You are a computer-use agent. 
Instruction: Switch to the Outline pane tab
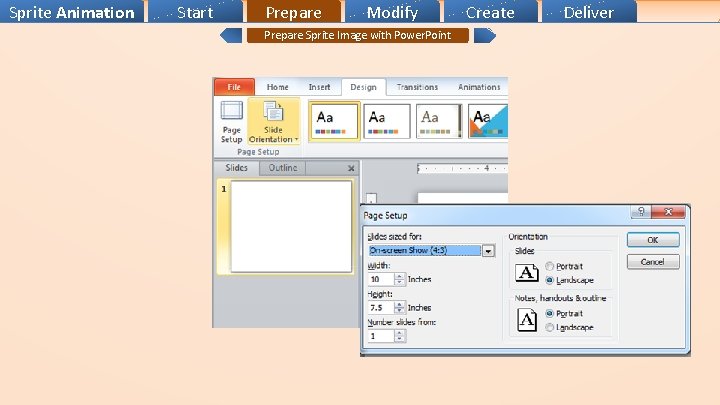[283, 168]
